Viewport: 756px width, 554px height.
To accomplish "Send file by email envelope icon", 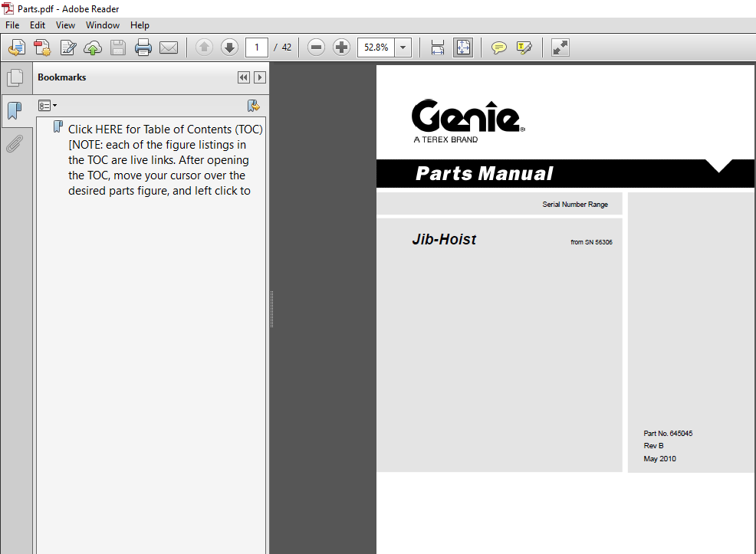I will [169, 48].
